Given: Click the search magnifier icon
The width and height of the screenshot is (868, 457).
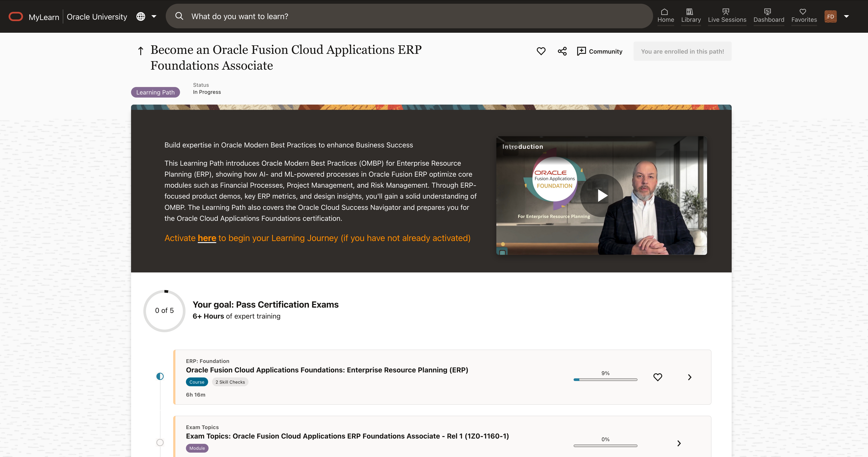Looking at the screenshot, I should (x=179, y=16).
